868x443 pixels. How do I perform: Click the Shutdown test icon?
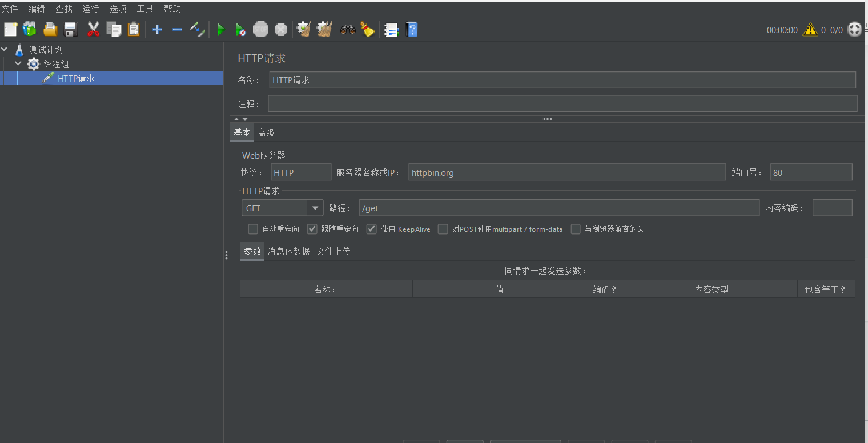point(280,29)
